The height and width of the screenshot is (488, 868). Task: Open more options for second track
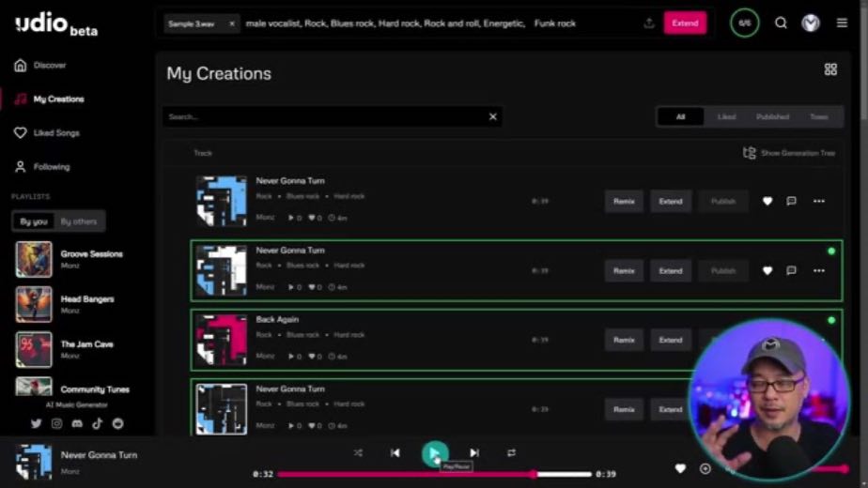(x=819, y=270)
